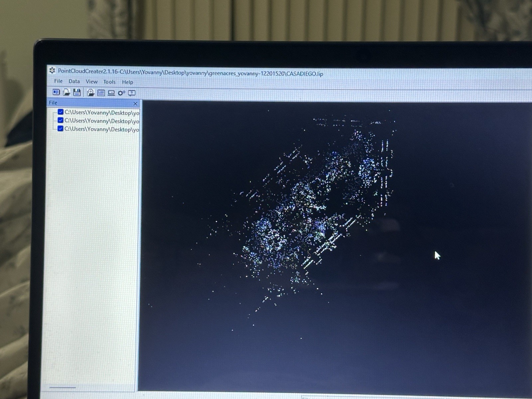The image size is (532, 399).
Task: Disable the third file path checkbox
Action: click(x=61, y=128)
